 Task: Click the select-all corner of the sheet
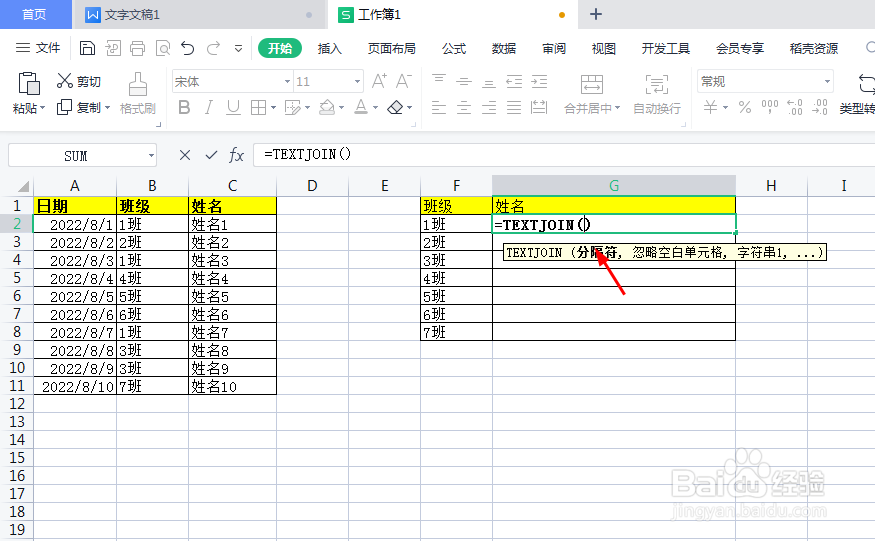click(x=23, y=186)
